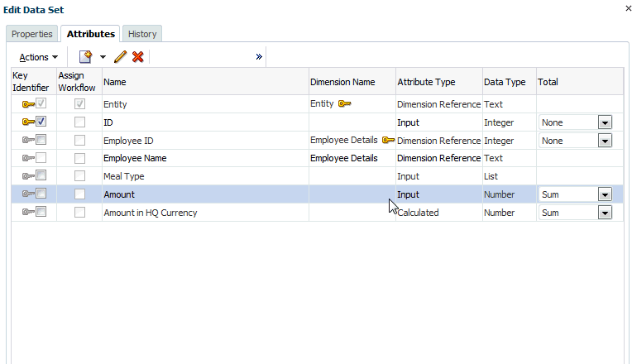Toggle Assign Workflow for Employee Name row
This screenshot has height=364, width=632.
click(x=79, y=158)
